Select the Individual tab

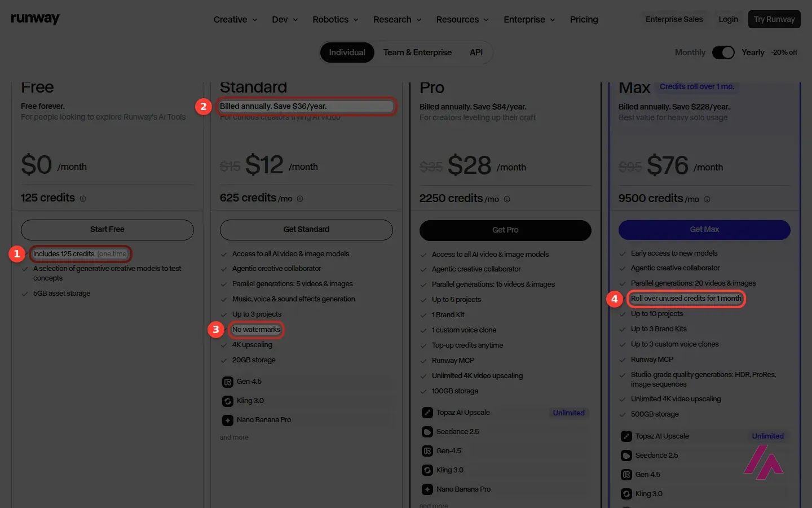347,52
